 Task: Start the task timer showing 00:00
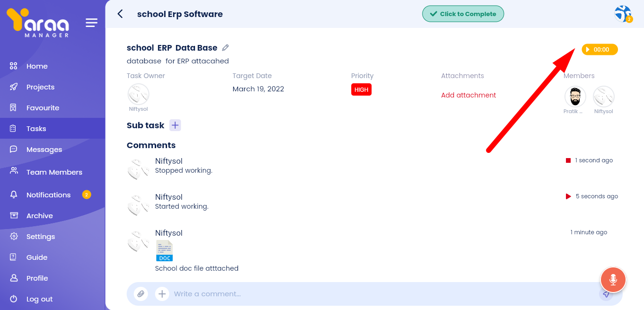pos(600,50)
